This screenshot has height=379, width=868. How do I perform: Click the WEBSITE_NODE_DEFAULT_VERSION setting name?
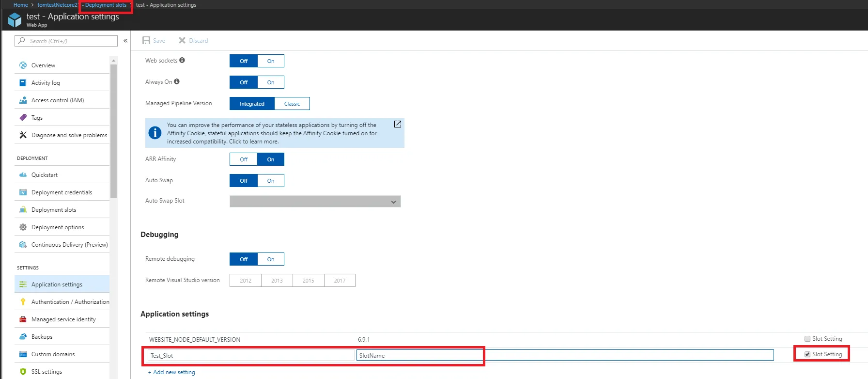point(195,340)
